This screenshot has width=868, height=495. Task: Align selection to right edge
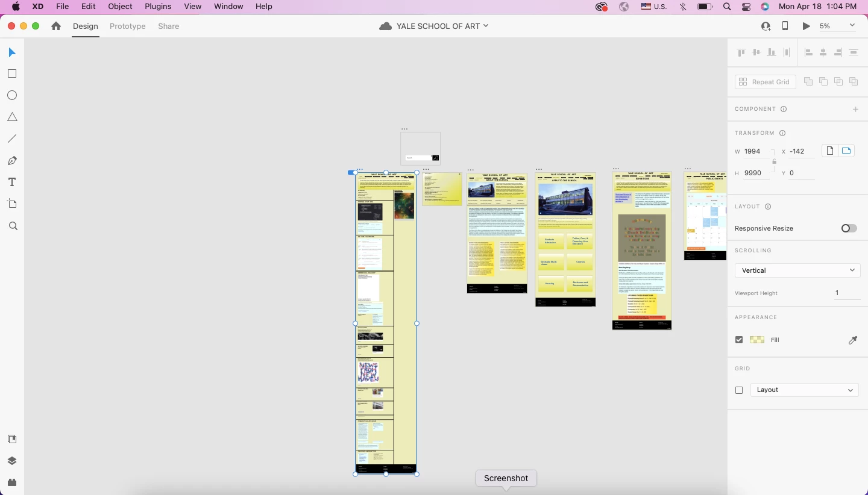[x=838, y=52]
